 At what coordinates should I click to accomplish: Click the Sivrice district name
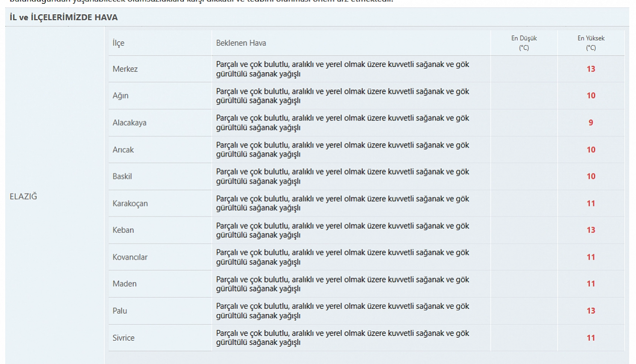click(x=124, y=338)
